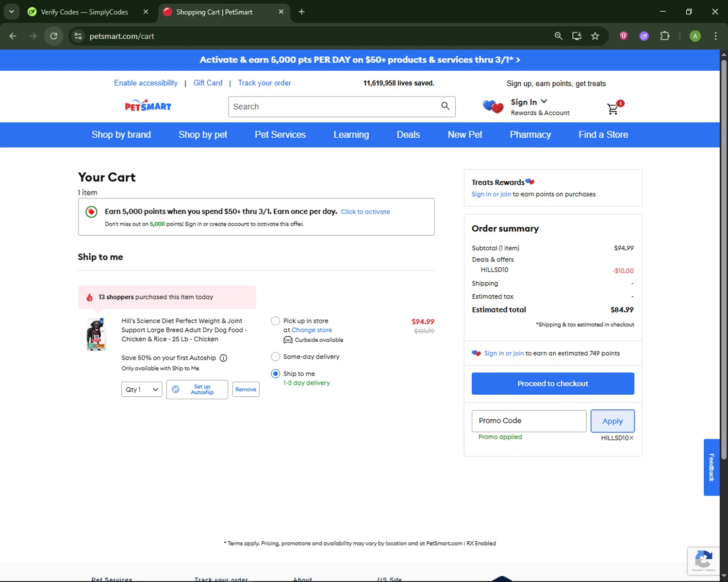The width and height of the screenshot is (728, 582).
Task: Go to Find a Store
Action: click(x=603, y=135)
